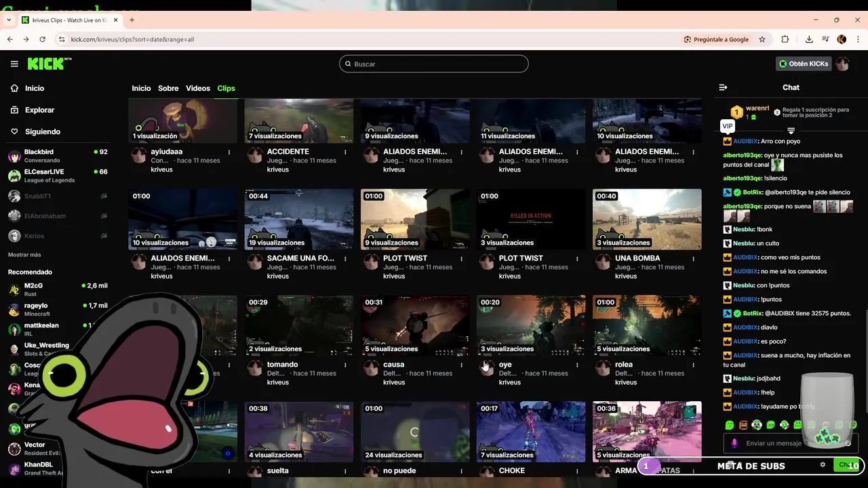This screenshot has height=488, width=868.
Task: Open ElAbrahaham's offline channel
Action: 58,216
